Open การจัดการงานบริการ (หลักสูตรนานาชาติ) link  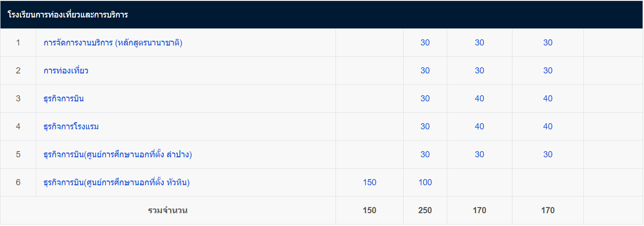tap(113, 43)
